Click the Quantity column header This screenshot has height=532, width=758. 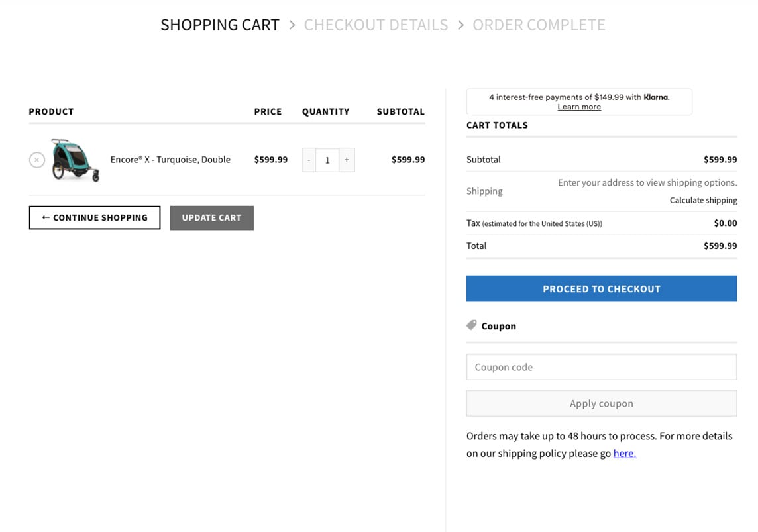coord(326,111)
